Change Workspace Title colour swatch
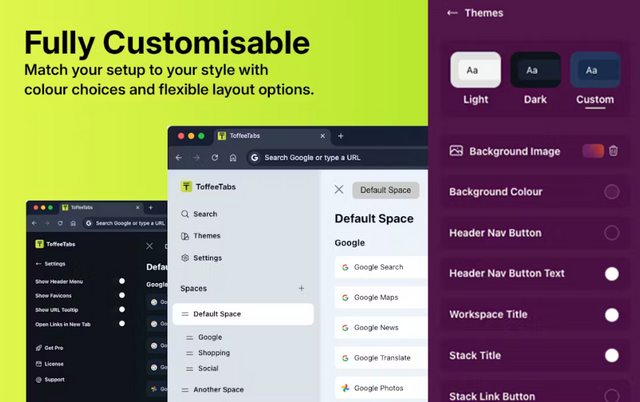The height and width of the screenshot is (402, 640). coord(611,315)
